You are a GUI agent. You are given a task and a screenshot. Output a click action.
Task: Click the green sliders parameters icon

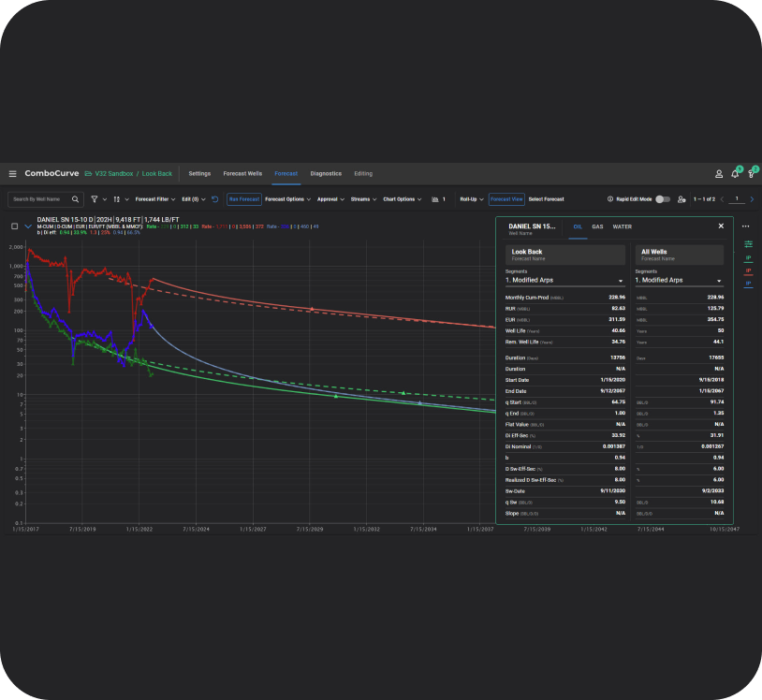(748, 244)
